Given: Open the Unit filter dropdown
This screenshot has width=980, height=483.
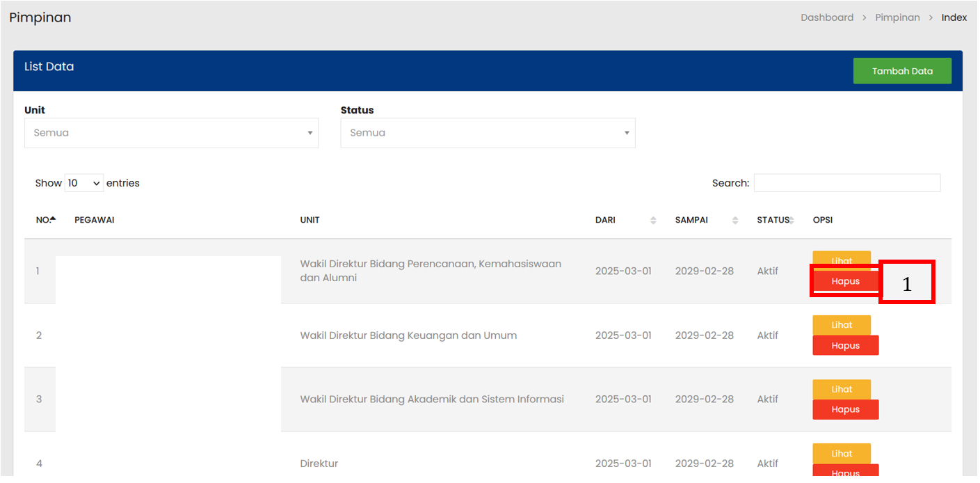Looking at the screenshot, I should pyautogui.click(x=171, y=133).
